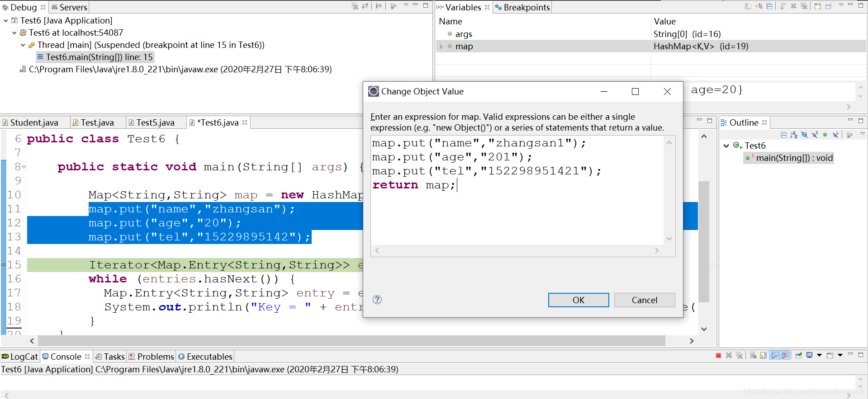
Task: Expand the map variable row
Action: click(441, 46)
